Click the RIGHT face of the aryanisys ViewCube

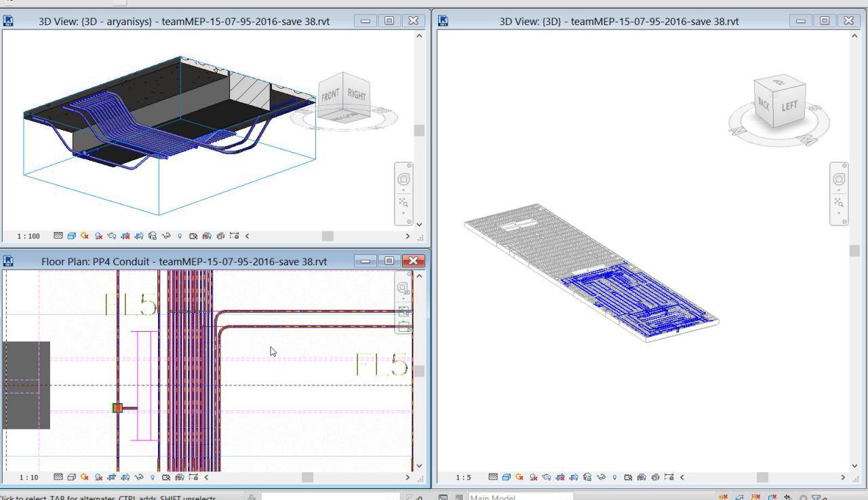357,95
